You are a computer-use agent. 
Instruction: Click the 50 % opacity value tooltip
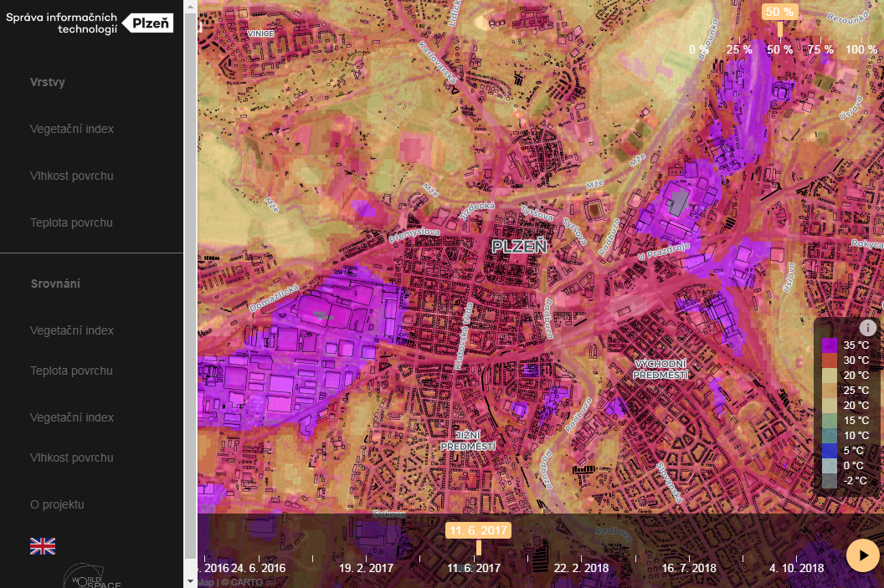pos(779,12)
